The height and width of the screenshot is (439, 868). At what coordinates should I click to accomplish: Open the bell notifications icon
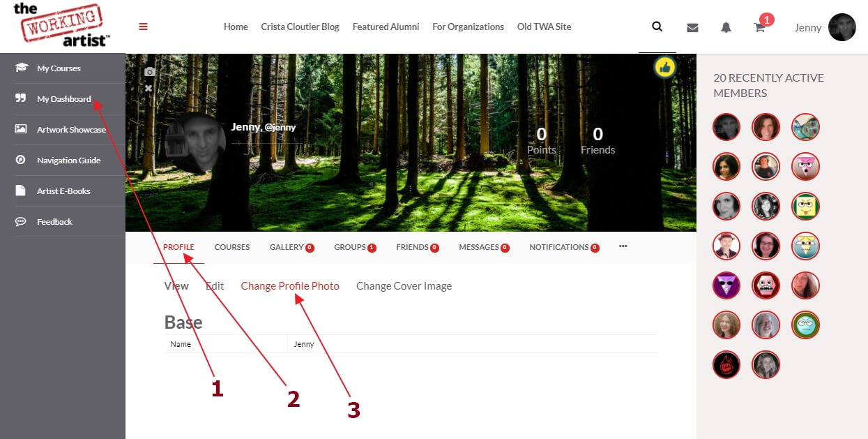click(726, 27)
